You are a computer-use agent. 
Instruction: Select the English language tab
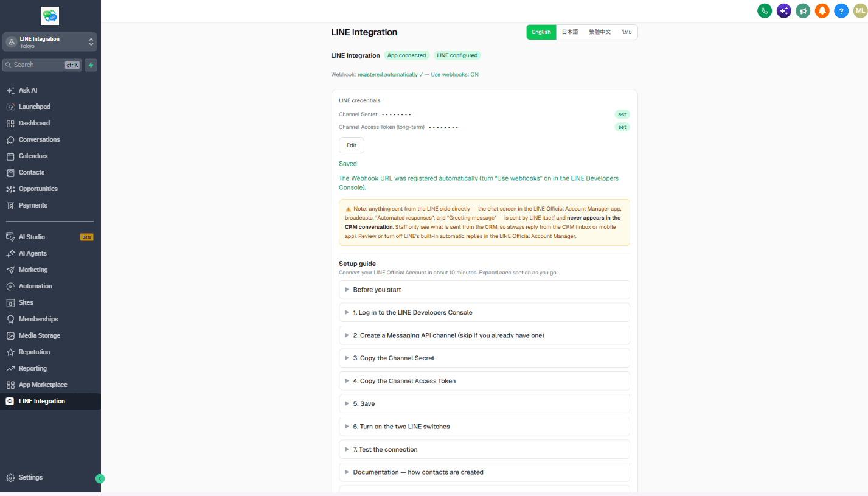[541, 32]
